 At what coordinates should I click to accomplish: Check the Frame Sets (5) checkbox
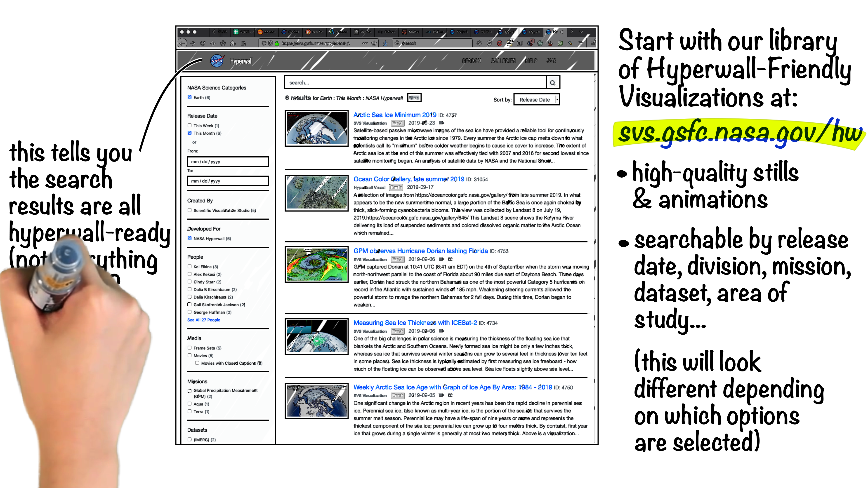[x=189, y=348]
